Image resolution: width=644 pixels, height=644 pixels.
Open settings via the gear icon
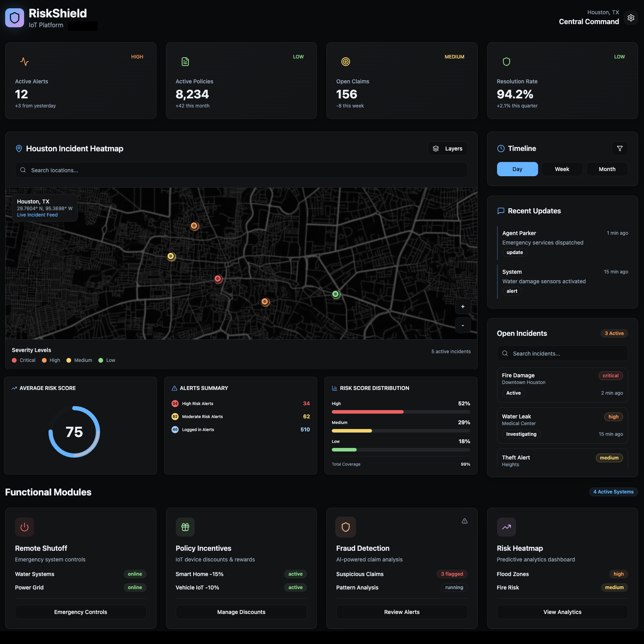631,18
